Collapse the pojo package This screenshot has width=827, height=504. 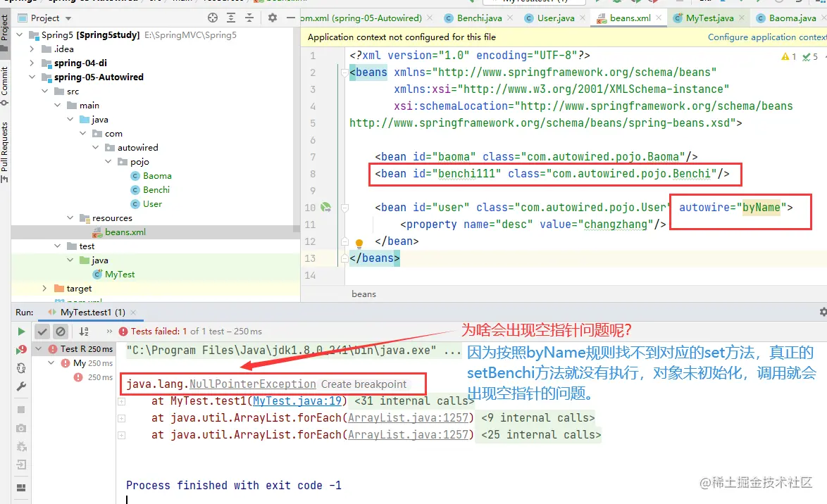click(108, 161)
